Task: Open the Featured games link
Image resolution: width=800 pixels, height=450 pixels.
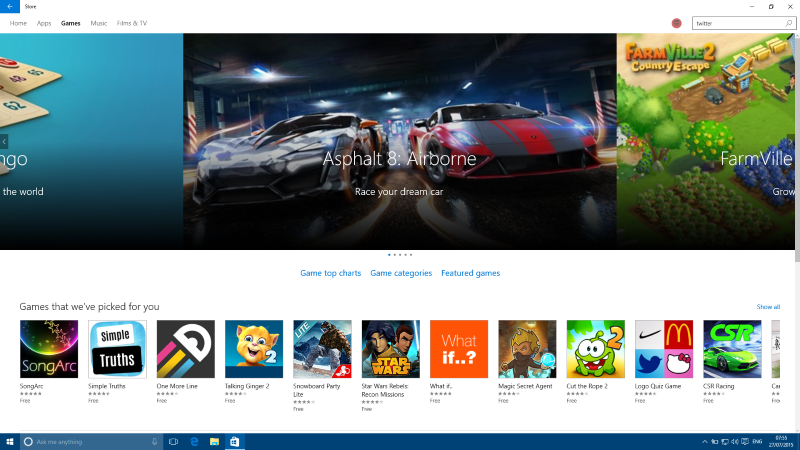Action: point(470,273)
